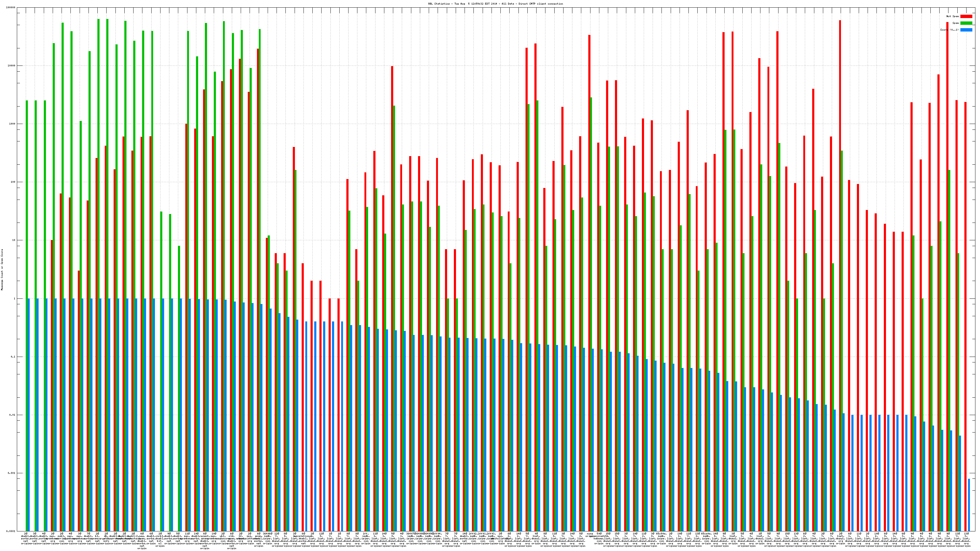Click the 'none origin' x-axis label
The height and width of the screenshot is (551, 980).
[590, 535]
